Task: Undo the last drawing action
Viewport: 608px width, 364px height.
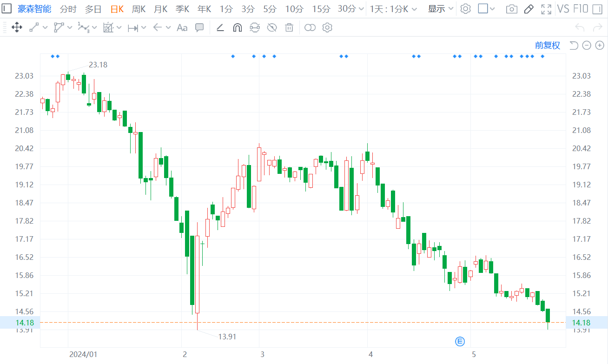Action: pos(580,28)
